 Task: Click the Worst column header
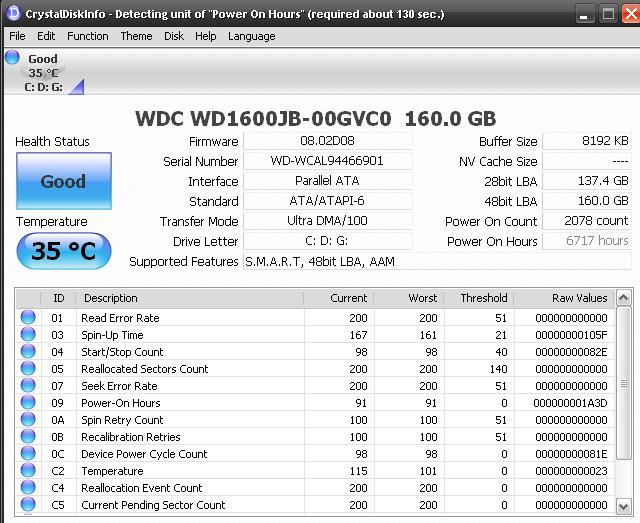click(x=409, y=298)
